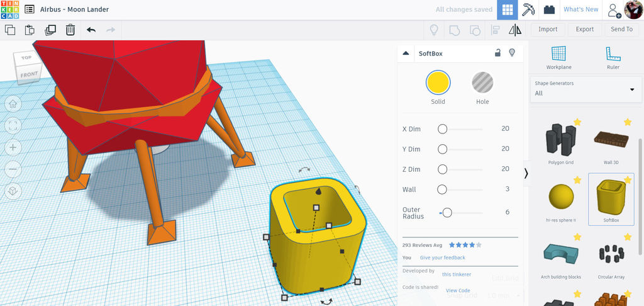
Task: Toggle favorite star on Wall 3D
Action: coord(627,122)
